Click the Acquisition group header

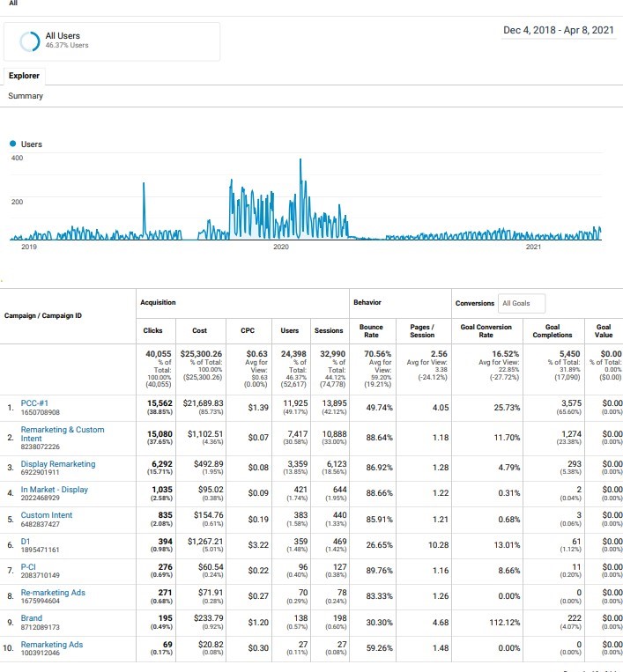[158, 302]
